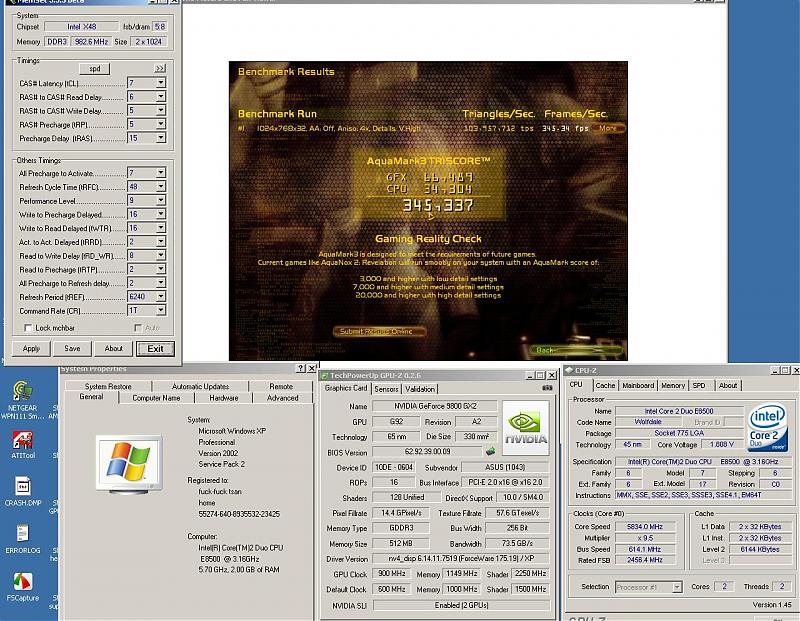Open the CAS# Latency (tCL) dropdown
The height and width of the screenshot is (621, 800).
tap(161, 83)
